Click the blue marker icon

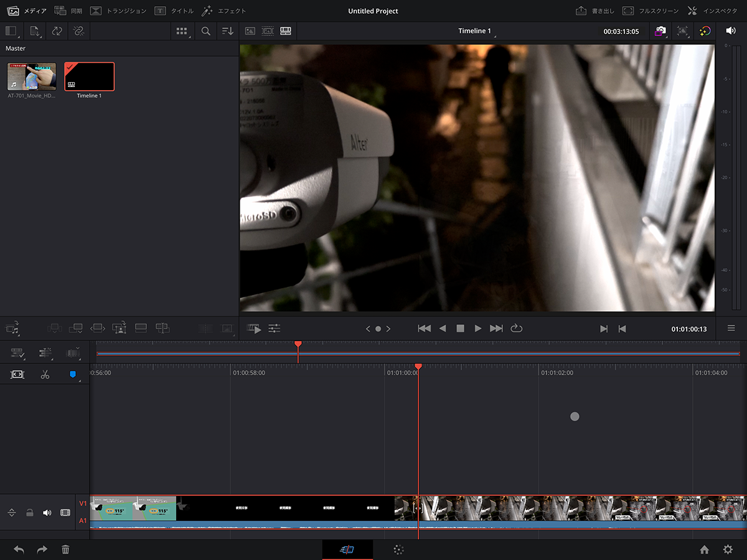coord(73,375)
